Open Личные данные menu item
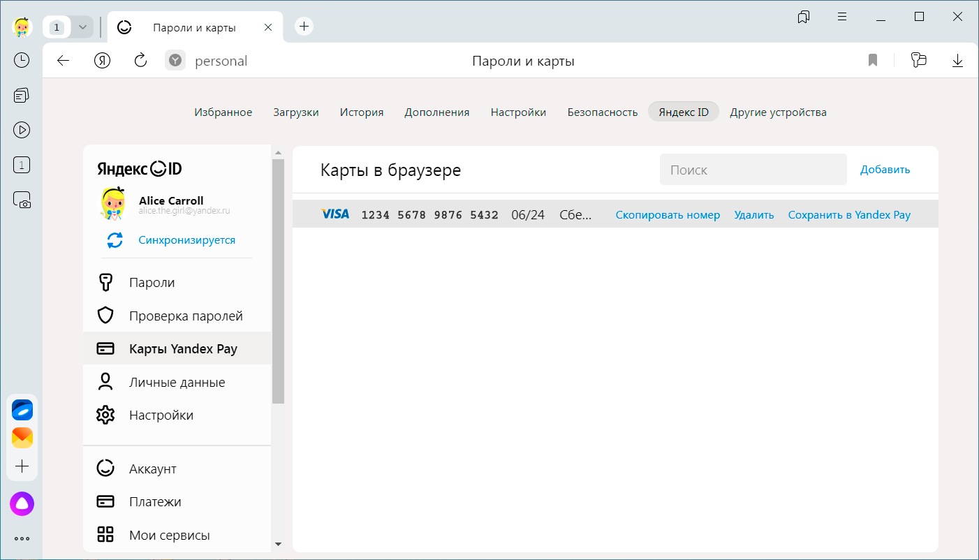Image resolution: width=979 pixels, height=560 pixels. click(x=177, y=382)
